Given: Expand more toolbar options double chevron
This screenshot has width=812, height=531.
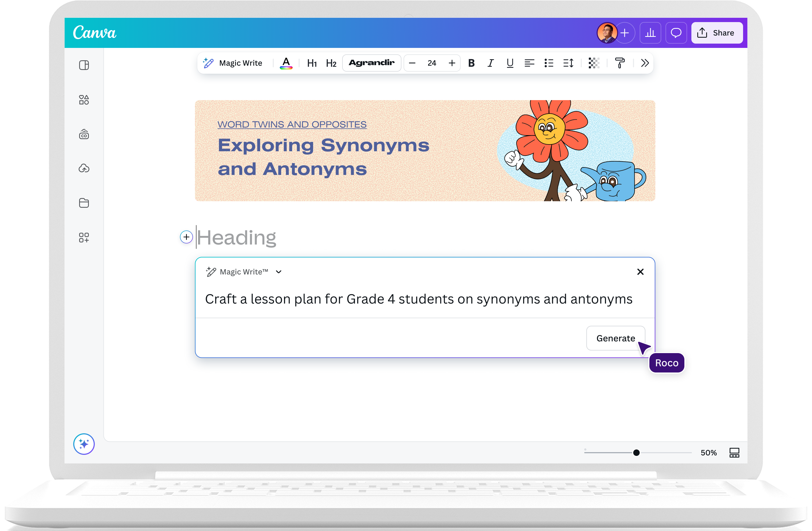Looking at the screenshot, I should pyautogui.click(x=645, y=63).
